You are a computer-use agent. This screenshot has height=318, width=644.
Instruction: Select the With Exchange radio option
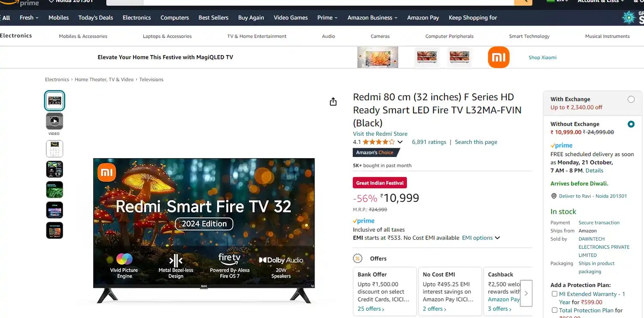point(631,99)
